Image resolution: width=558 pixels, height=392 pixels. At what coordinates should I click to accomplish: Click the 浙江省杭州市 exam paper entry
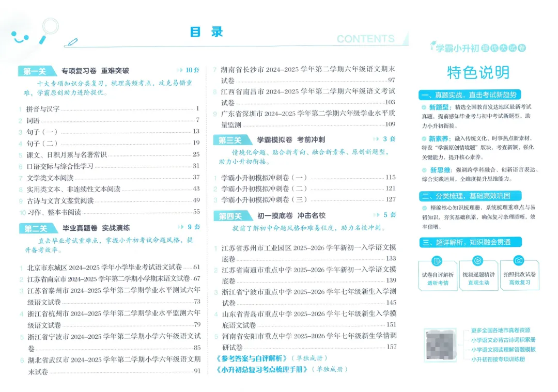110,319
